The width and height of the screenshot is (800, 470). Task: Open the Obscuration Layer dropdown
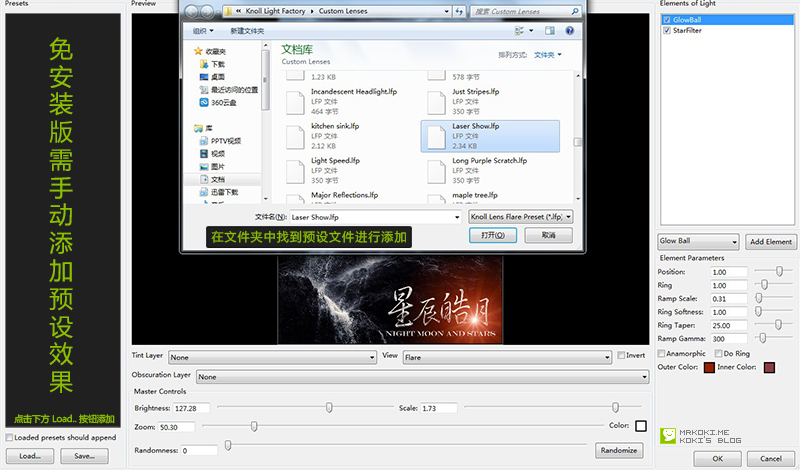[x=422, y=377]
